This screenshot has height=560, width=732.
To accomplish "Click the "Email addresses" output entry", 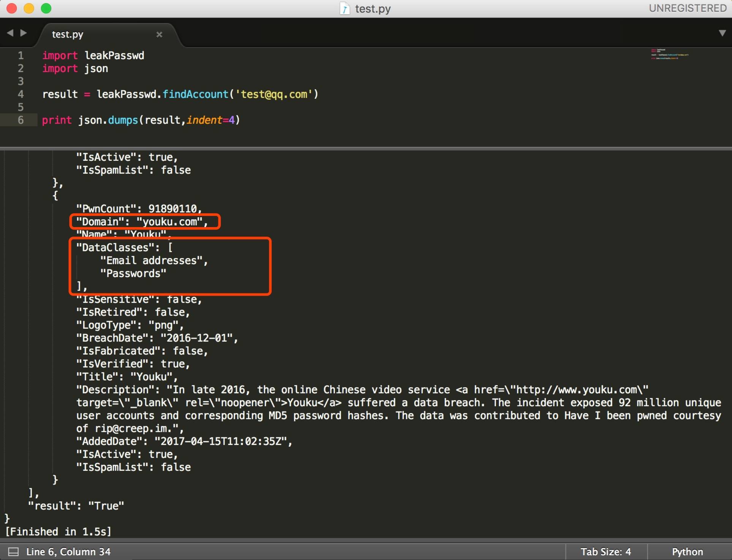I will click(x=154, y=260).
